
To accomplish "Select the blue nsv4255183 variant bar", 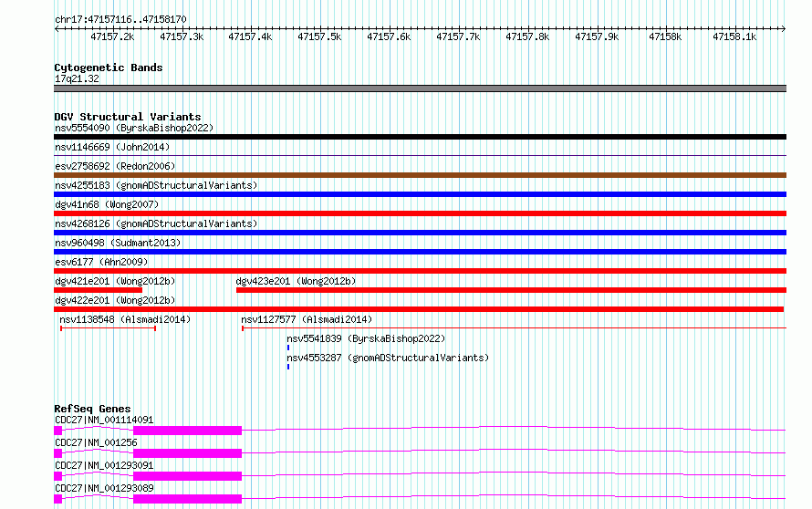I will point(420,194).
